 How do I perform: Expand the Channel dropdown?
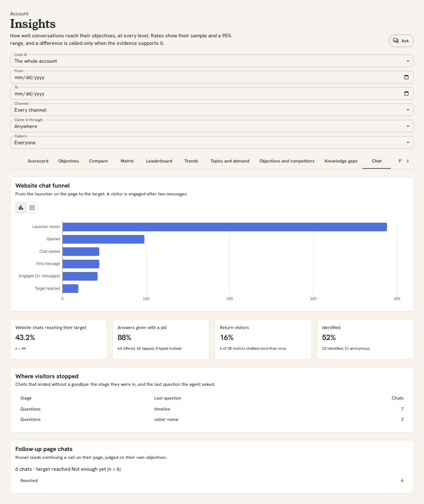212,110
